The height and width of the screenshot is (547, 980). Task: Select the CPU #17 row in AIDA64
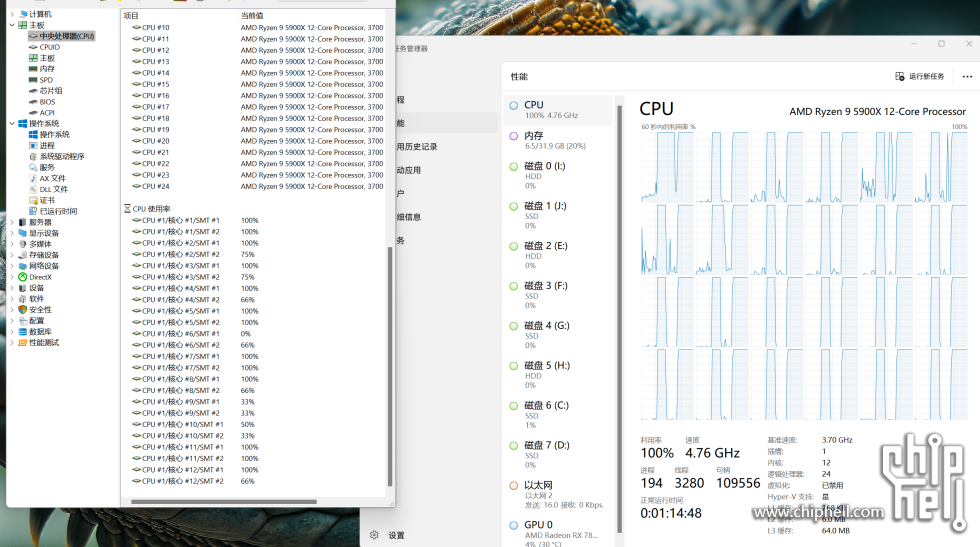click(x=253, y=107)
